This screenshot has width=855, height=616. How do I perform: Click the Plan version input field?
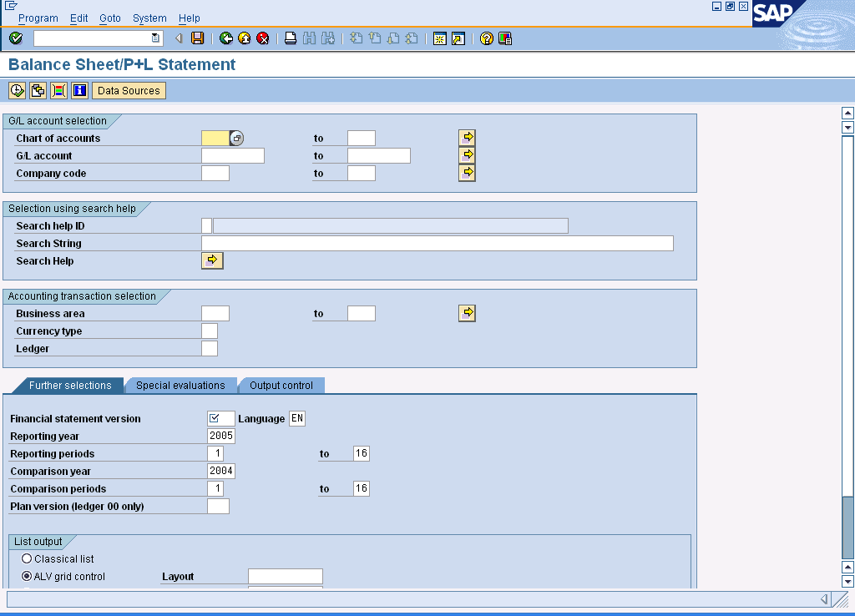(x=218, y=506)
